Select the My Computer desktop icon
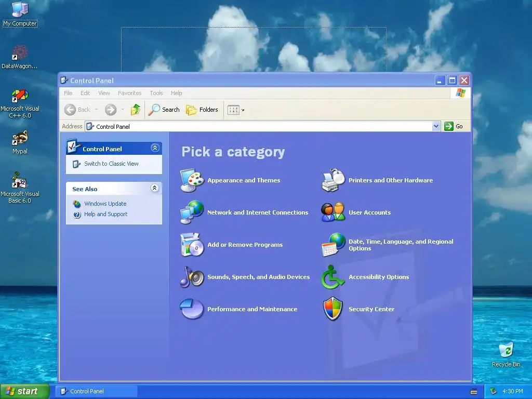Image resolution: width=532 pixels, height=399 pixels. click(x=20, y=14)
